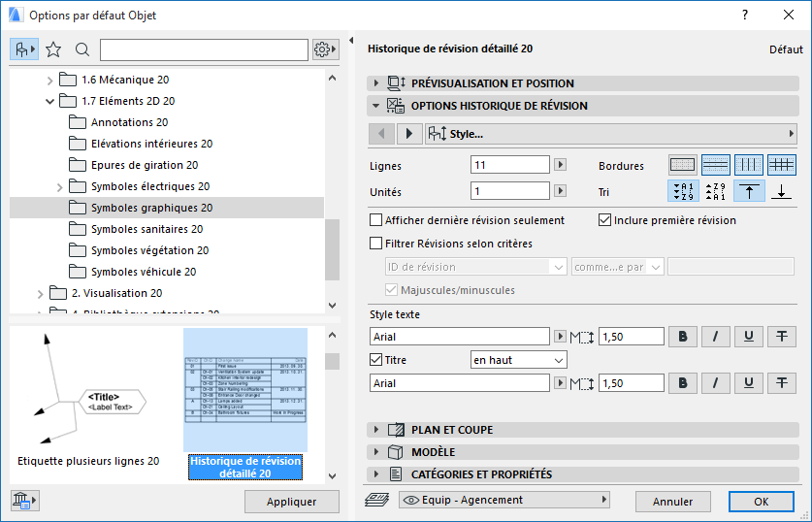
Task: Click the Appliquer button
Action: 292,502
